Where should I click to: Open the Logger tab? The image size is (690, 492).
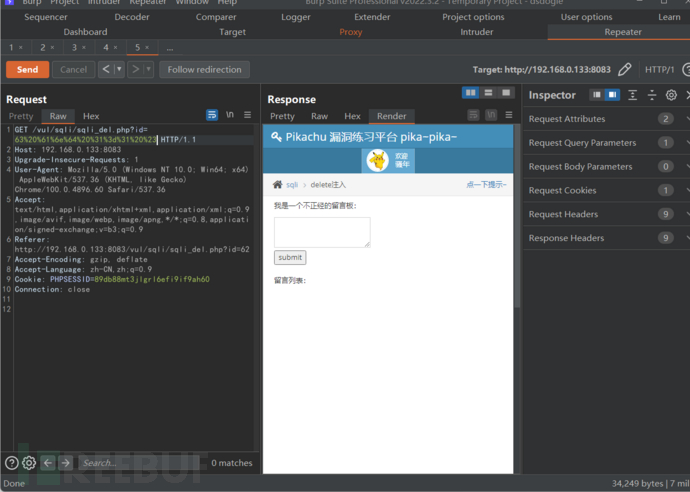pos(296,17)
